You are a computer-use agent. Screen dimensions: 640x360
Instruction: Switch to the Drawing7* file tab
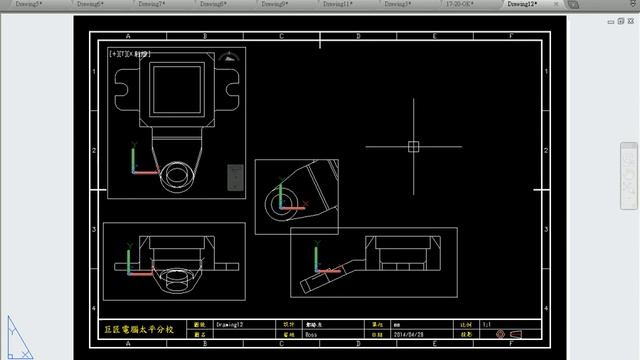pyautogui.click(x=152, y=4)
